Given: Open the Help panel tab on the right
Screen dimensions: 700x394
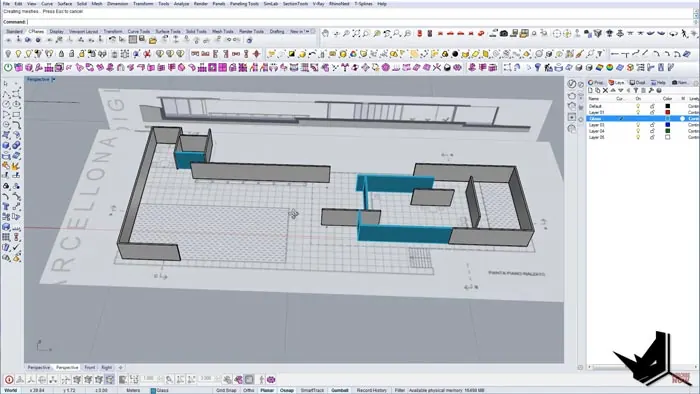Looking at the screenshot, I should 658,83.
